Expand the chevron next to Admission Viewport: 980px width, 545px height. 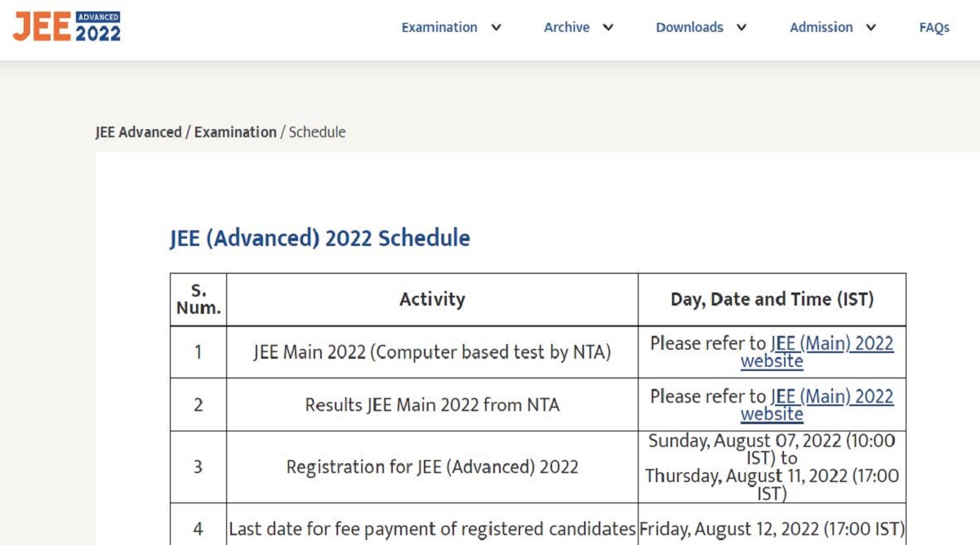pos(871,28)
